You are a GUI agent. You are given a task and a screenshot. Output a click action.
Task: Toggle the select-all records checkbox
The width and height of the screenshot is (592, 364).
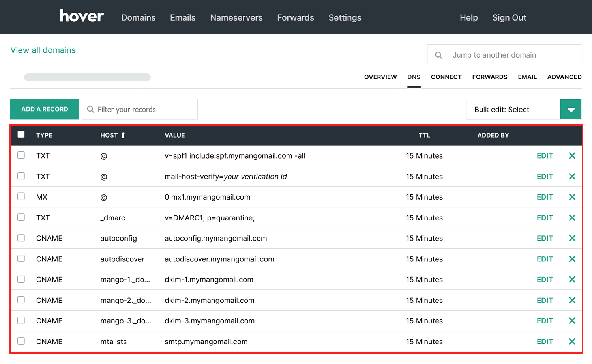pos(21,134)
